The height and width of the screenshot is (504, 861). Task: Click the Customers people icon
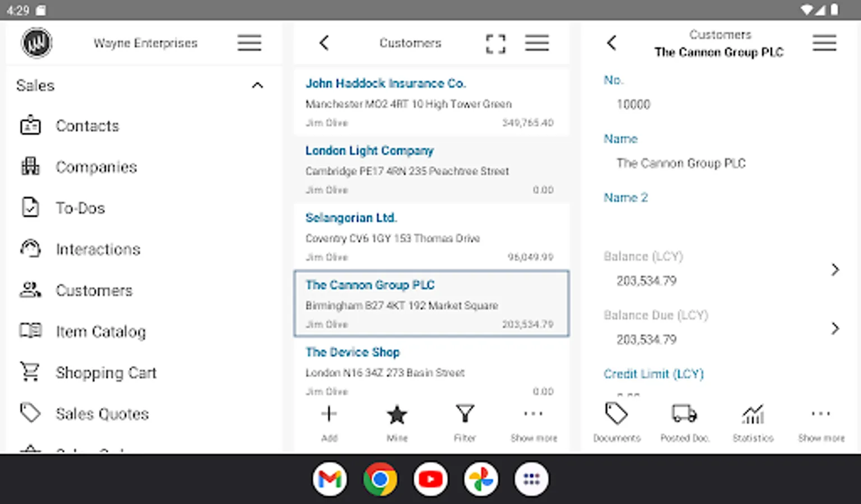(x=30, y=290)
